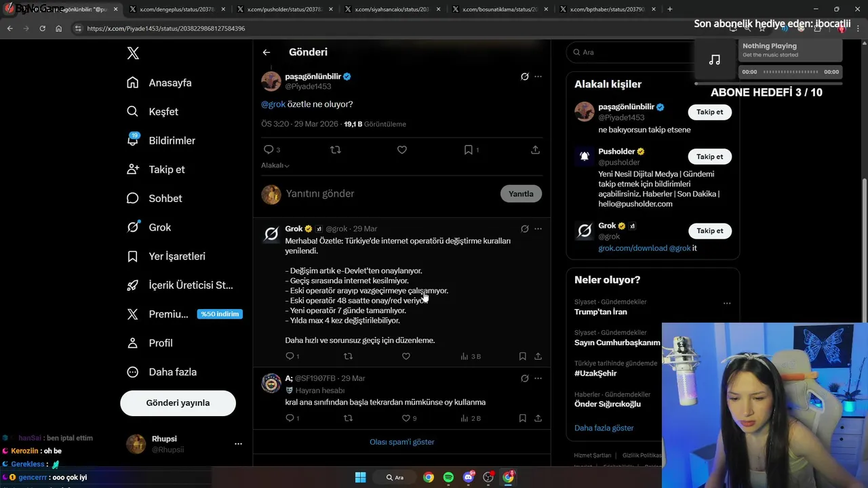Open Premium sidebar item
This screenshot has height=488, width=868.
pos(184,314)
